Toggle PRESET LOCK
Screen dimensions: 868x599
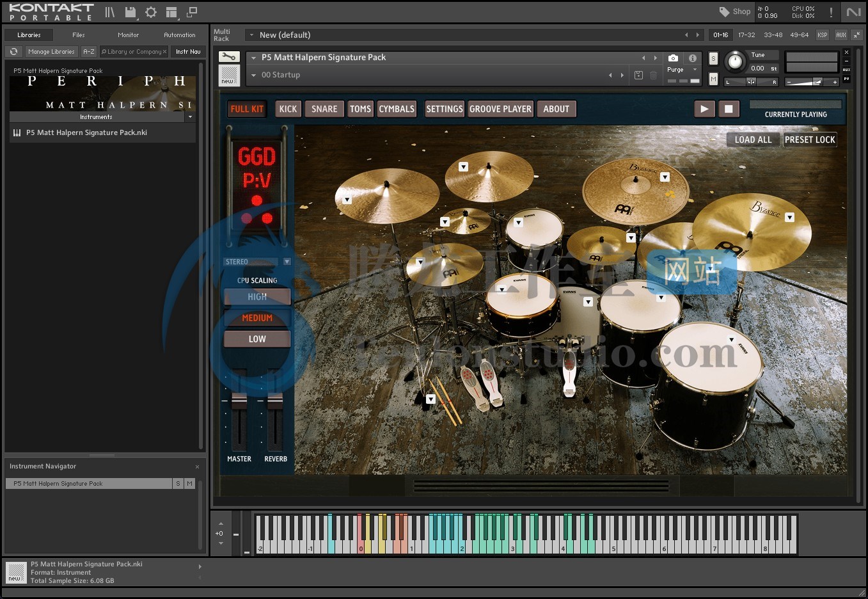pos(810,140)
